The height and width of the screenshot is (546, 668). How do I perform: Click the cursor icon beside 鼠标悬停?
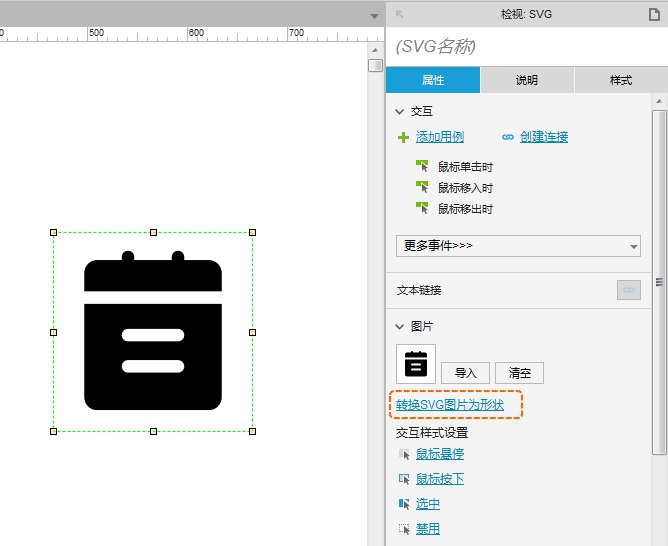pyautogui.click(x=404, y=454)
